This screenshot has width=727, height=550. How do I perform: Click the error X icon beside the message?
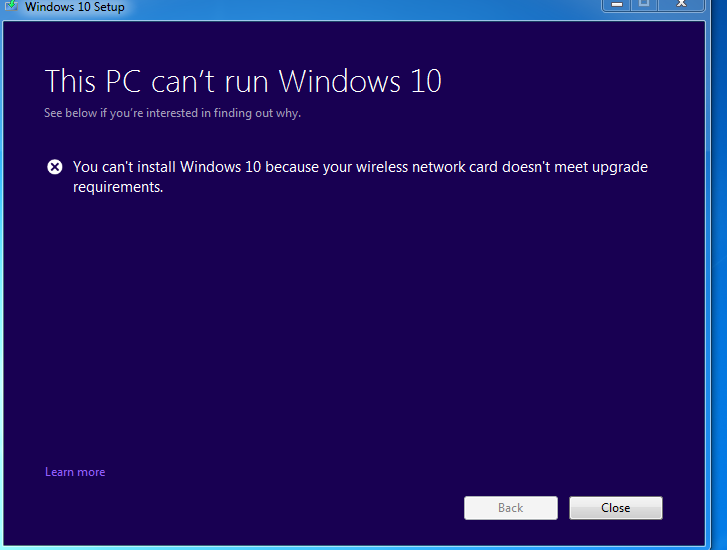coord(55,167)
